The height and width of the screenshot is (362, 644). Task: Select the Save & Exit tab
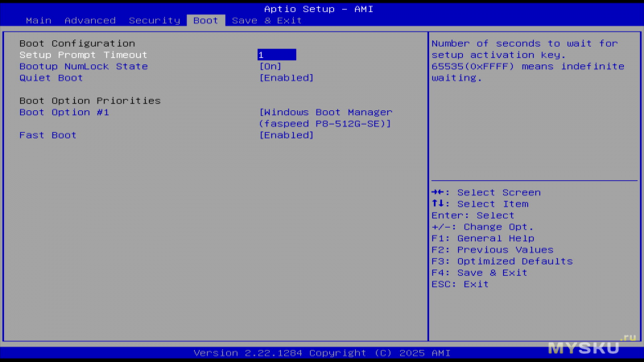(266, 20)
